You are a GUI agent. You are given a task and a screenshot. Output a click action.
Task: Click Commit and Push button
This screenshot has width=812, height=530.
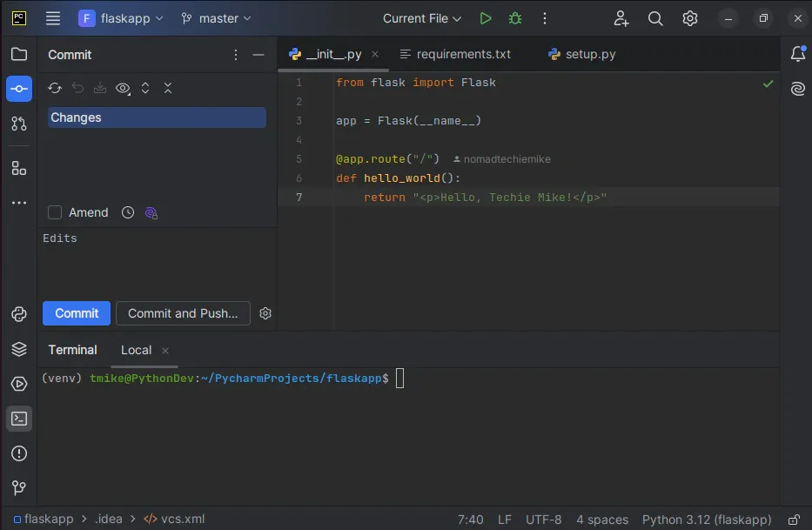tap(183, 313)
